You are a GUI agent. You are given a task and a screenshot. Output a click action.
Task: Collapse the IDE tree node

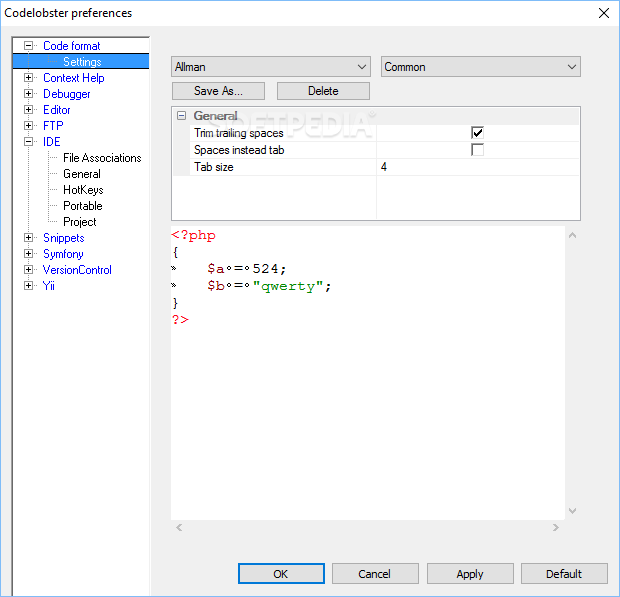pyautogui.click(x=28, y=142)
